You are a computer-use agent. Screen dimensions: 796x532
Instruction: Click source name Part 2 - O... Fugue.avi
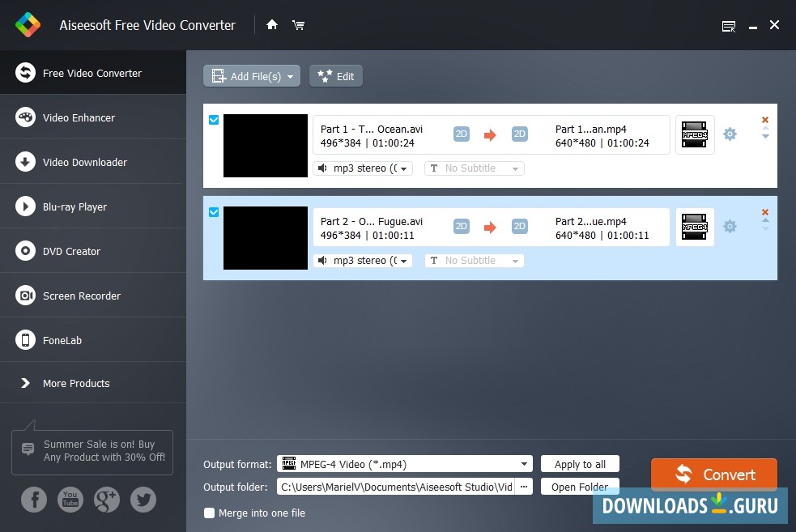[x=371, y=221]
